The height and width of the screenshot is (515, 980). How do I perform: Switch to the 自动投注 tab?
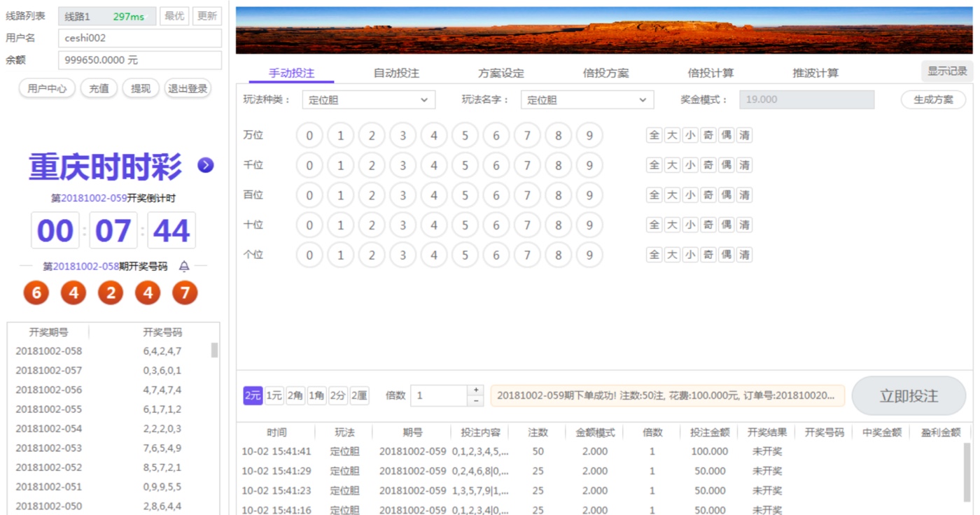point(396,73)
